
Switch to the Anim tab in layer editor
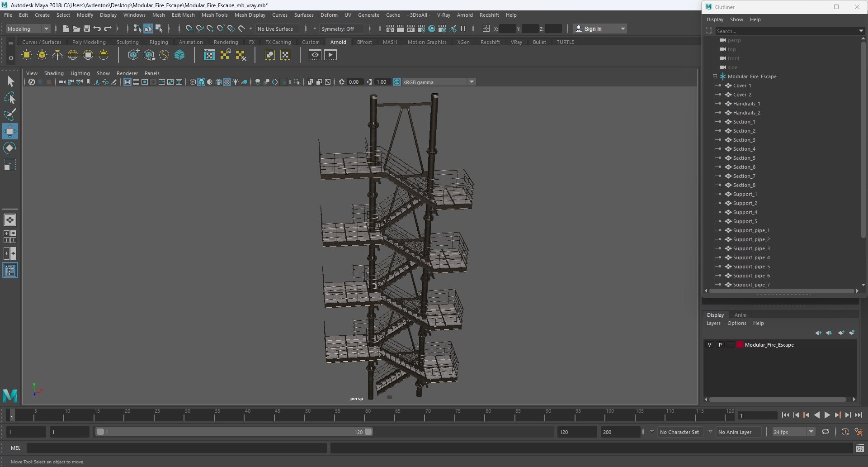coord(740,315)
